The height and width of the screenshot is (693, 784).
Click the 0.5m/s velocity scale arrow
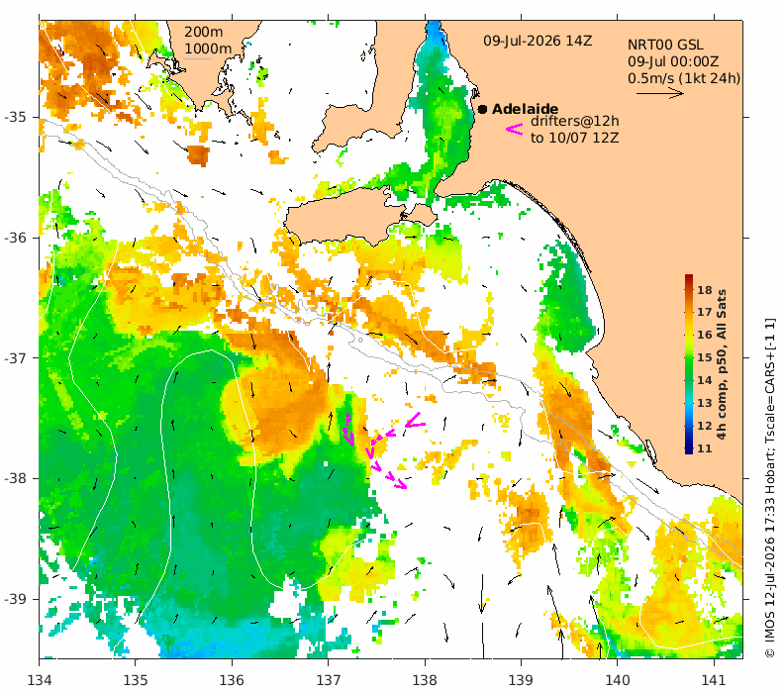(x=660, y=93)
